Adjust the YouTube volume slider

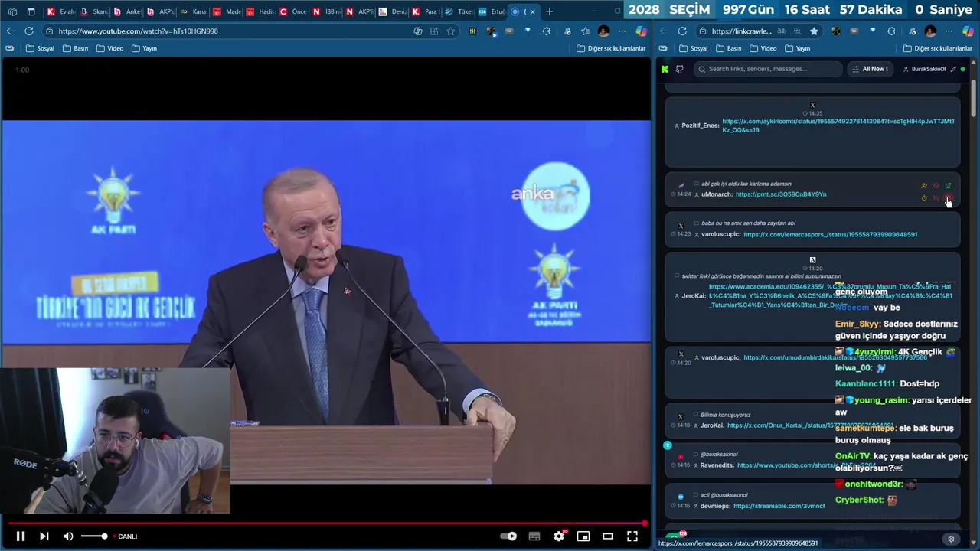[94, 536]
